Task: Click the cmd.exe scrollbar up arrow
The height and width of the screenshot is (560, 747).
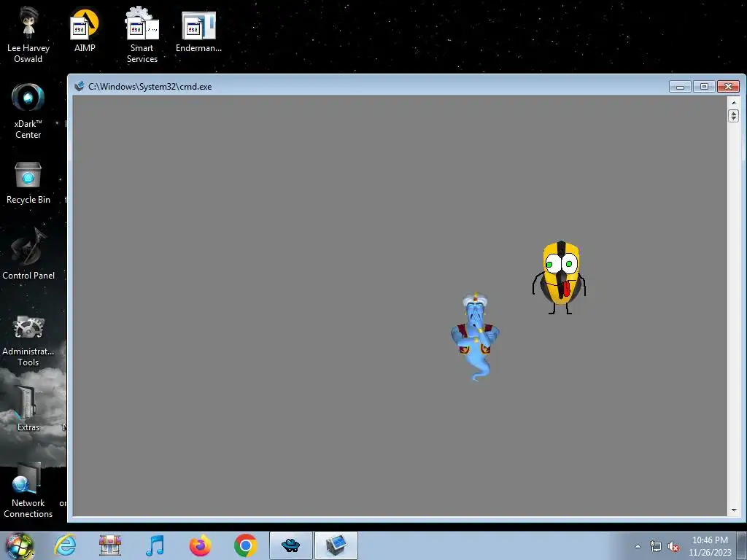Action: coord(734,102)
